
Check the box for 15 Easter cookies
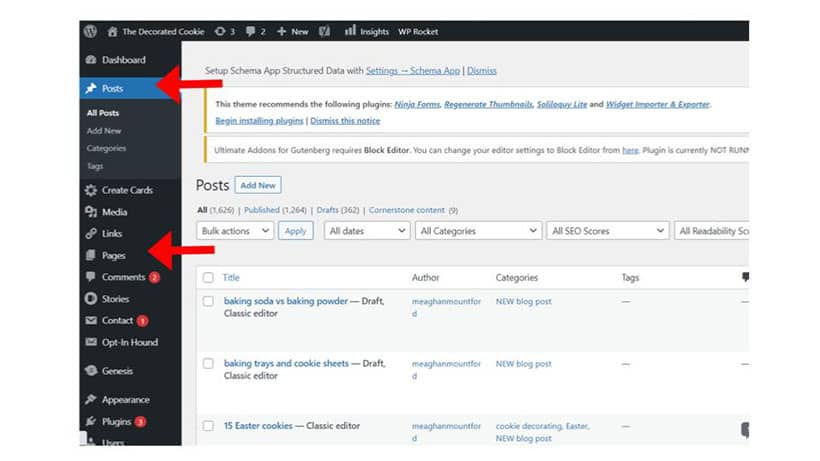pyautogui.click(x=208, y=425)
